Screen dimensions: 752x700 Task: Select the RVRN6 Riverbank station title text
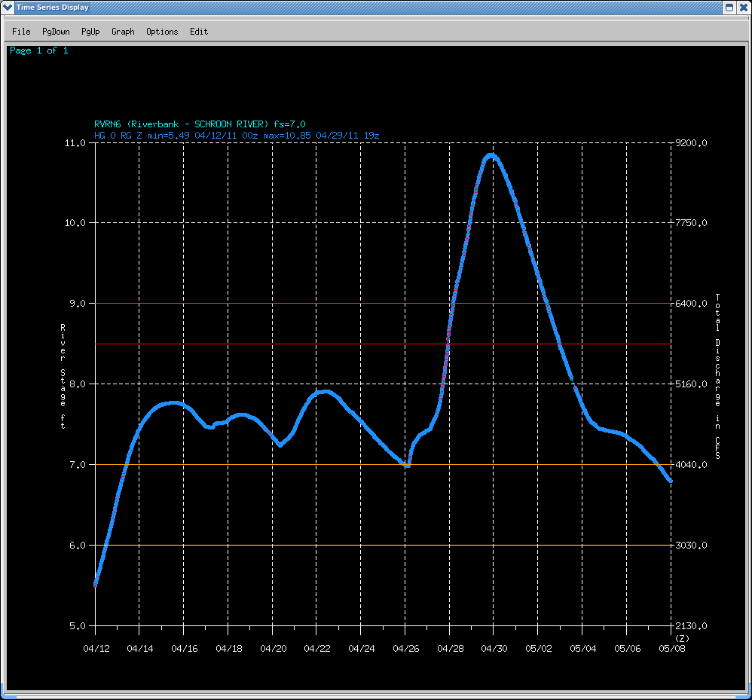tap(200, 124)
